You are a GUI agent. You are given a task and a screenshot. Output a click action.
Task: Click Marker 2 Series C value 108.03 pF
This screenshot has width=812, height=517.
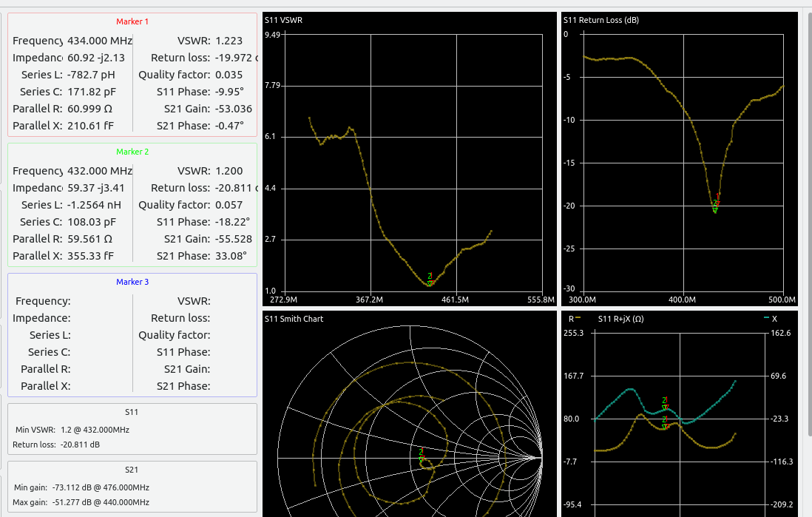pyautogui.click(x=92, y=222)
